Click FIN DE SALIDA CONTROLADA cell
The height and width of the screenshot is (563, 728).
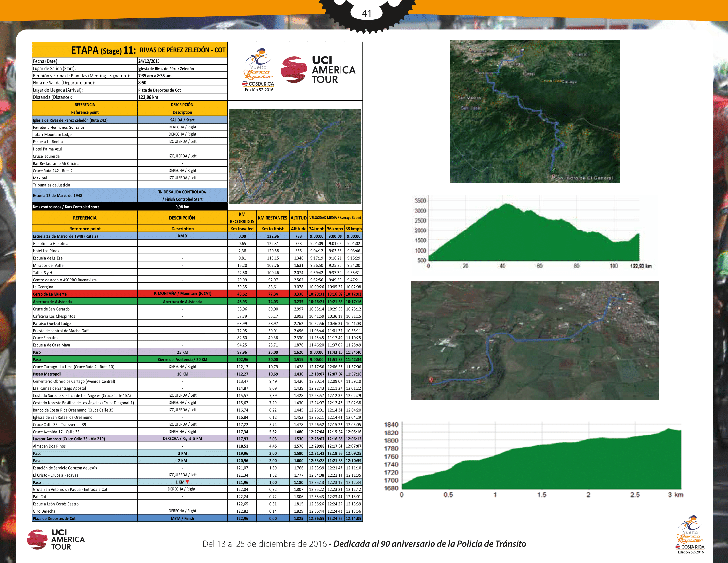pos(182,195)
